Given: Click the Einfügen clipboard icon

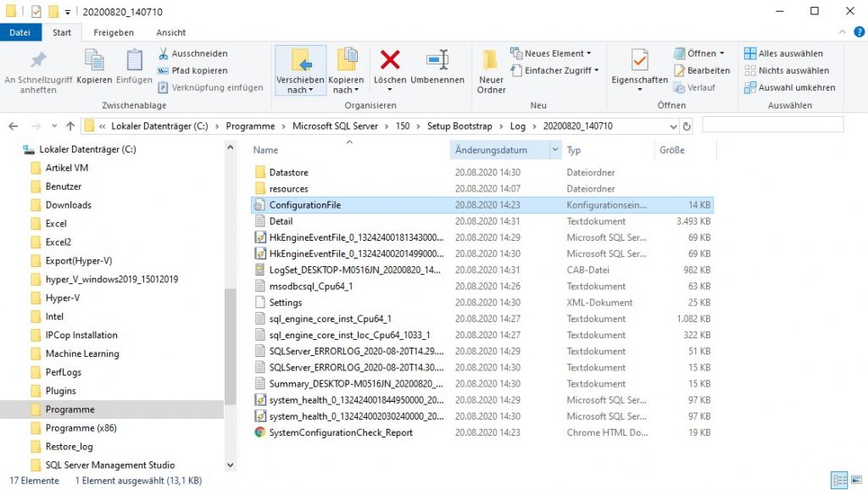Looking at the screenshot, I should tap(134, 60).
